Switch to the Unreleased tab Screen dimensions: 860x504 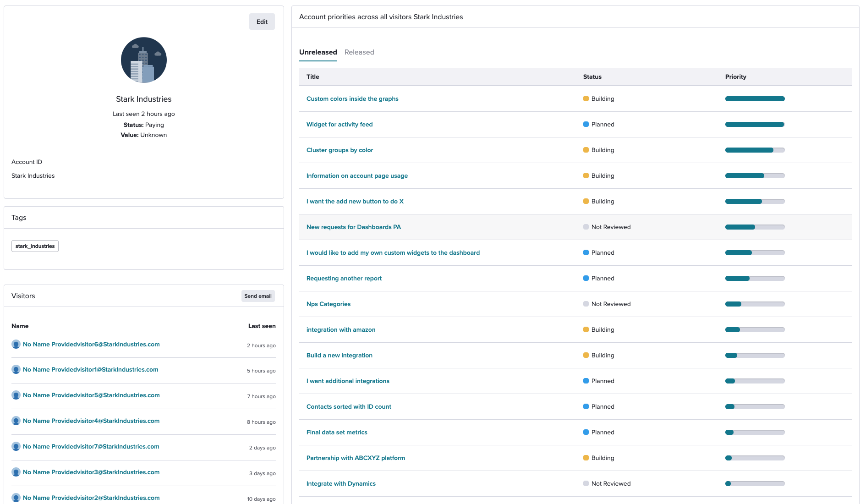(x=318, y=52)
